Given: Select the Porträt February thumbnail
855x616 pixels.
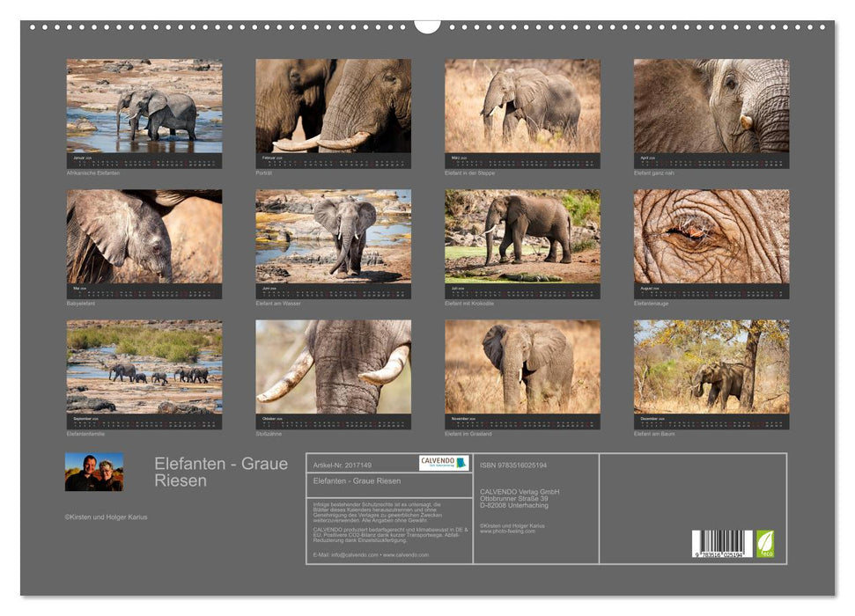Looking at the screenshot, I should (x=333, y=106).
